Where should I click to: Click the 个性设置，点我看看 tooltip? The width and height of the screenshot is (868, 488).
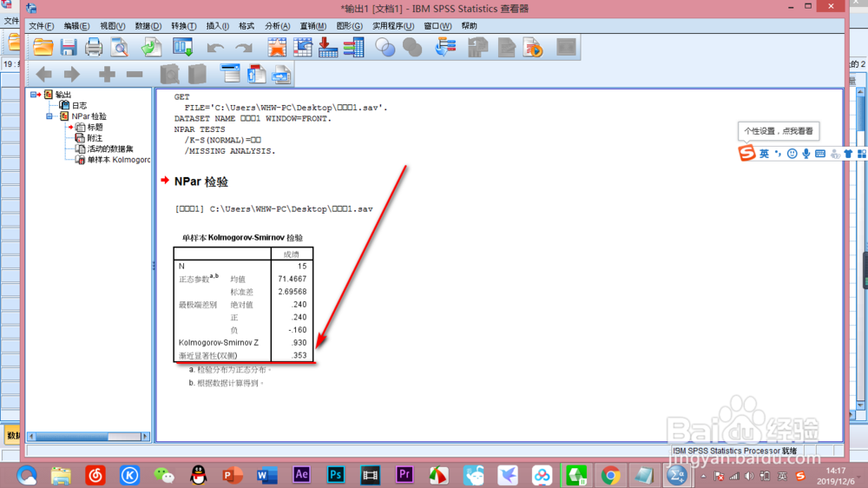point(779,131)
